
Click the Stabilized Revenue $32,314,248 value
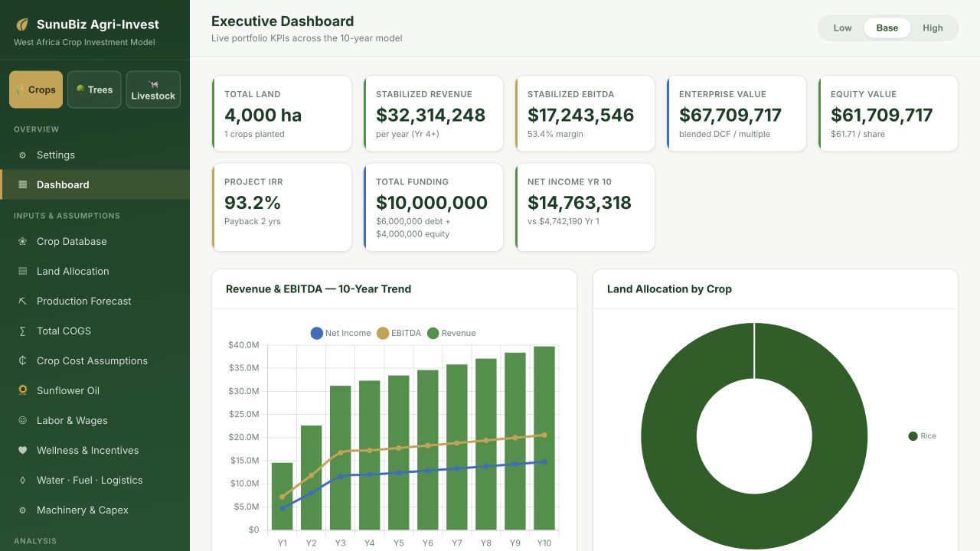431,116
